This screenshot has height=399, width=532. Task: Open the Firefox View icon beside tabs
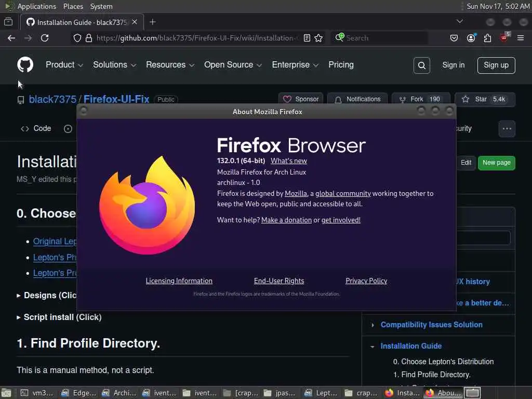pyautogui.click(x=8, y=22)
